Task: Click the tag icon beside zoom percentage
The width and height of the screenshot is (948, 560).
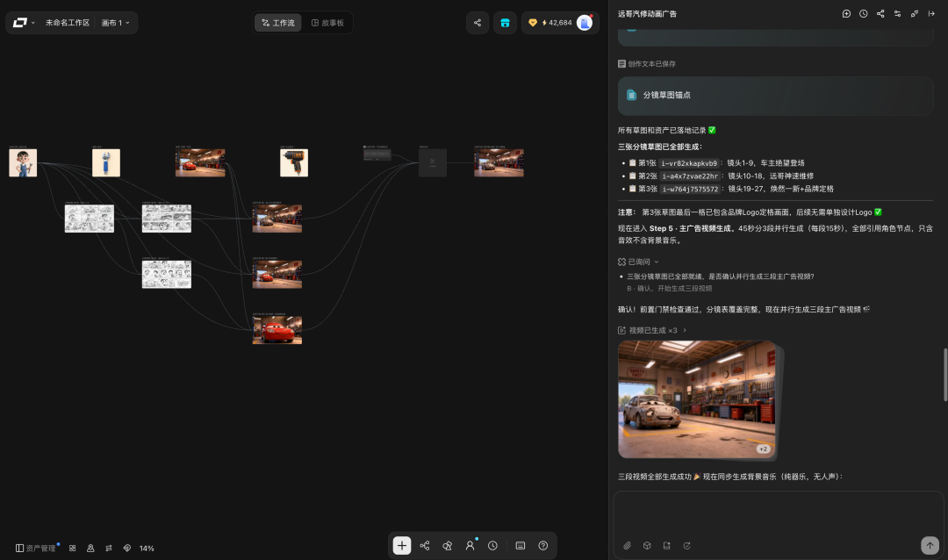Action: (x=127, y=548)
